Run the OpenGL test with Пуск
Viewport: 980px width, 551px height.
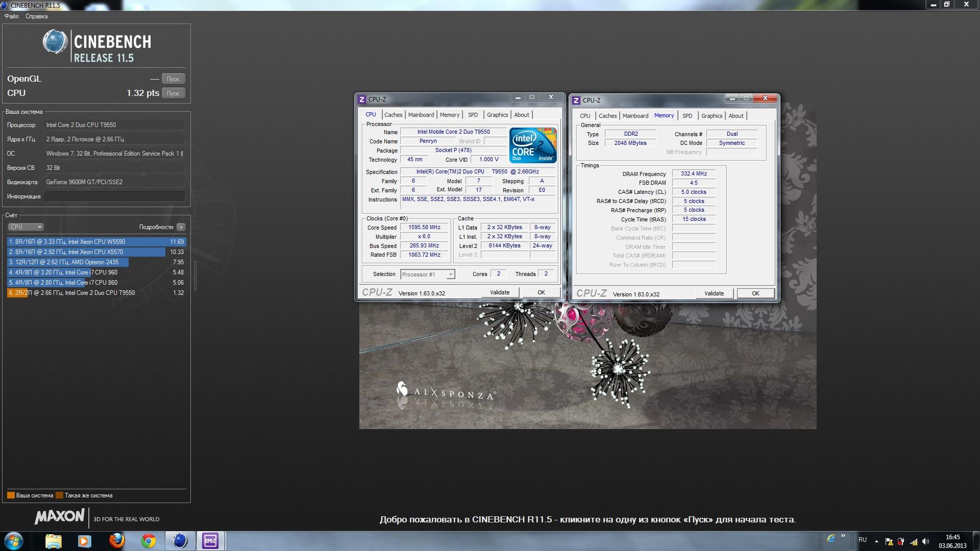point(173,79)
